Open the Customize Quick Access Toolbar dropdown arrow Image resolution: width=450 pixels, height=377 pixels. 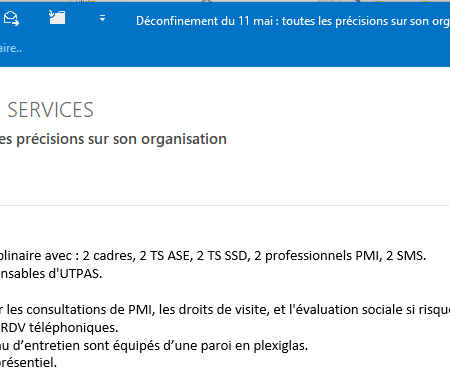tap(103, 19)
